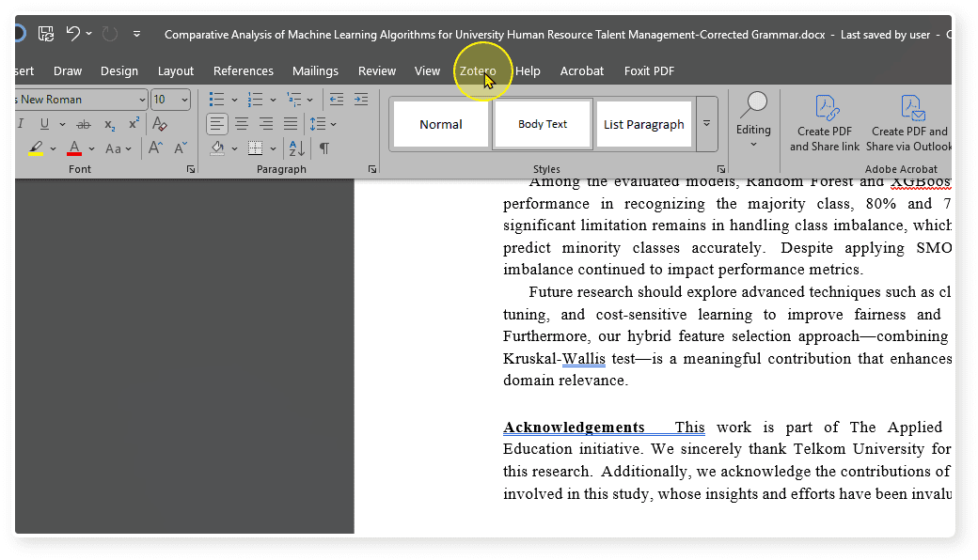The image size is (978, 560).
Task: Align text right
Action: [x=266, y=124]
